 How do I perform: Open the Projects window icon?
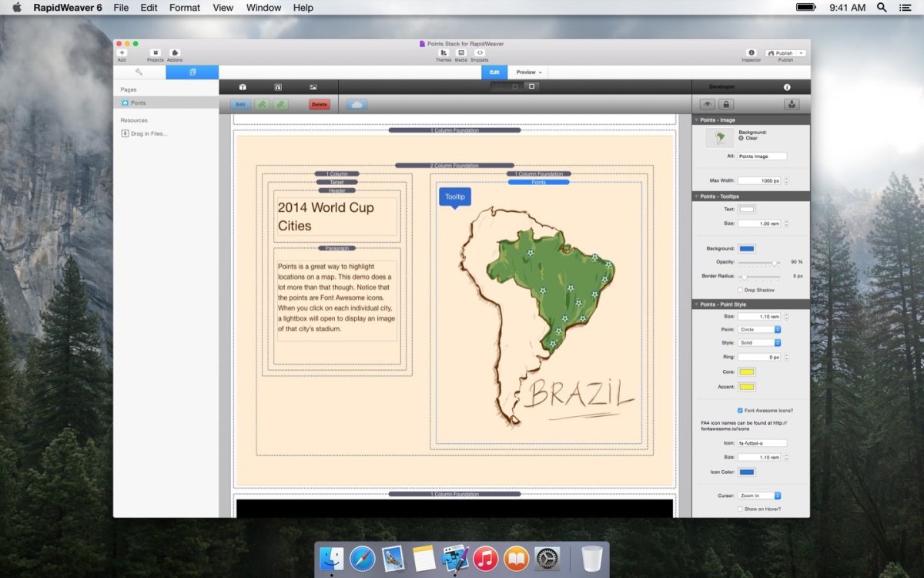coord(155,53)
